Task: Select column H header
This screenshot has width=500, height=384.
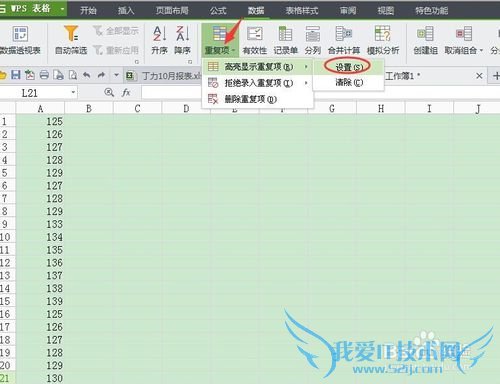Action: (x=381, y=109)
